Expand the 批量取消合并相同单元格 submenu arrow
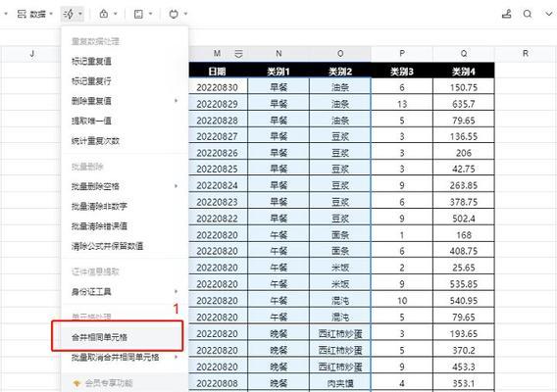The height and width of the screenshot is (392, 557). coord(176,357)
